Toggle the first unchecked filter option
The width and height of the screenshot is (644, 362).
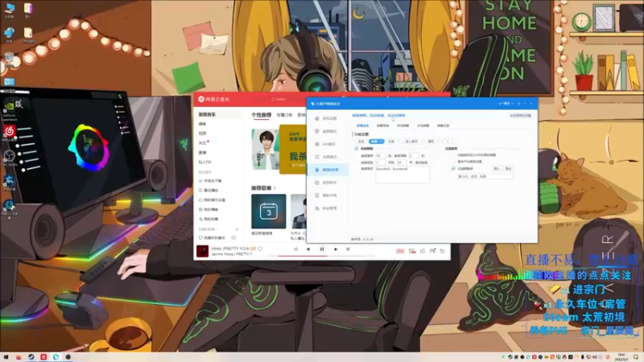453,155
